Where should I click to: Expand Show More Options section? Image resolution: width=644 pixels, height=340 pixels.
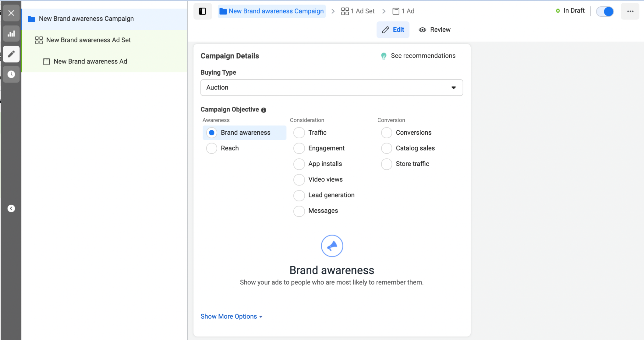232,316
